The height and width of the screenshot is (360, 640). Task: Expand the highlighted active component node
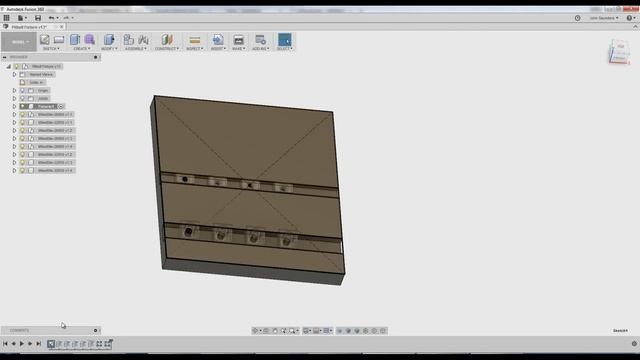14,107
